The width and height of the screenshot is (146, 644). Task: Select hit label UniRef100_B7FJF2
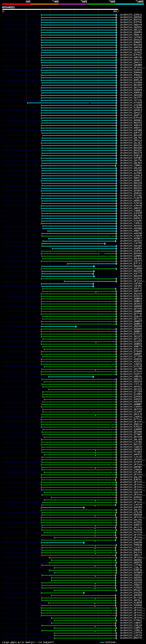[x=131, y=263]
